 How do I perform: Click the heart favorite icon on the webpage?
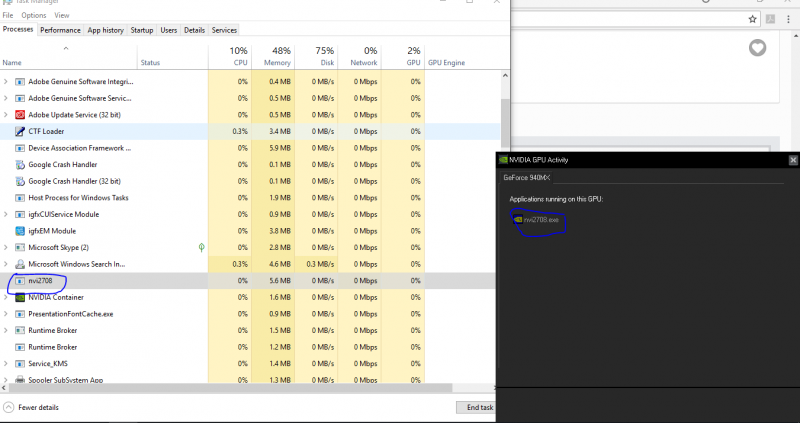click(x=757, y=48)
